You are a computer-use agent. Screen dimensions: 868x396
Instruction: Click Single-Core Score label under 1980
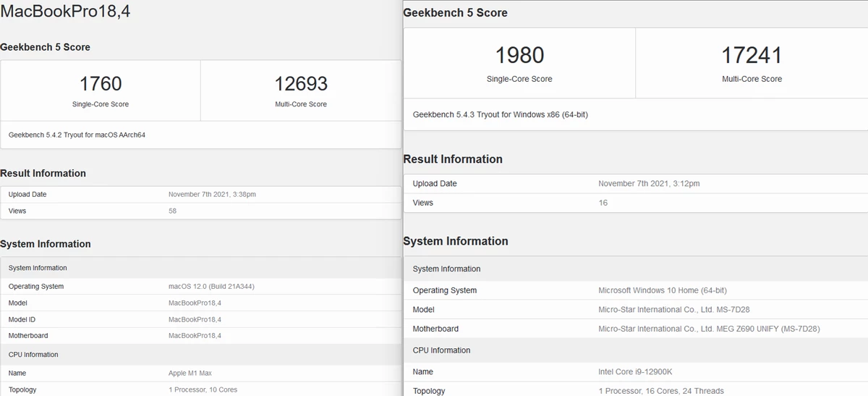click(x=519, y=79)
